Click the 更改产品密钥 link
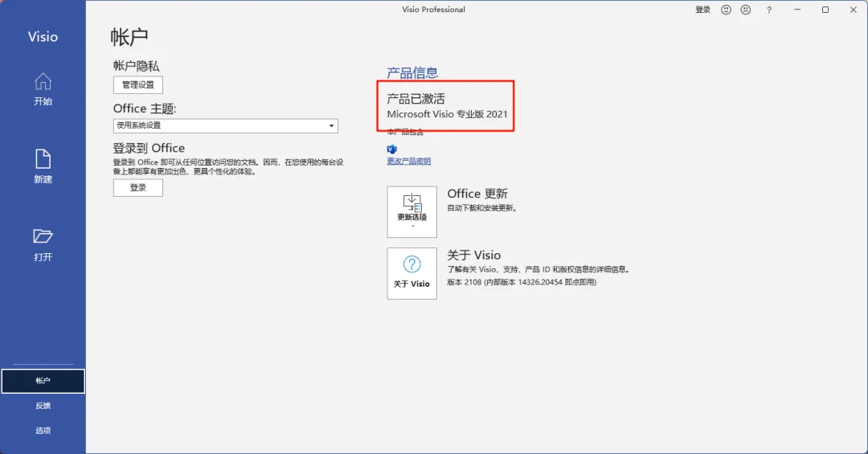This screenshot has height=454, width=868. (408, 162)
